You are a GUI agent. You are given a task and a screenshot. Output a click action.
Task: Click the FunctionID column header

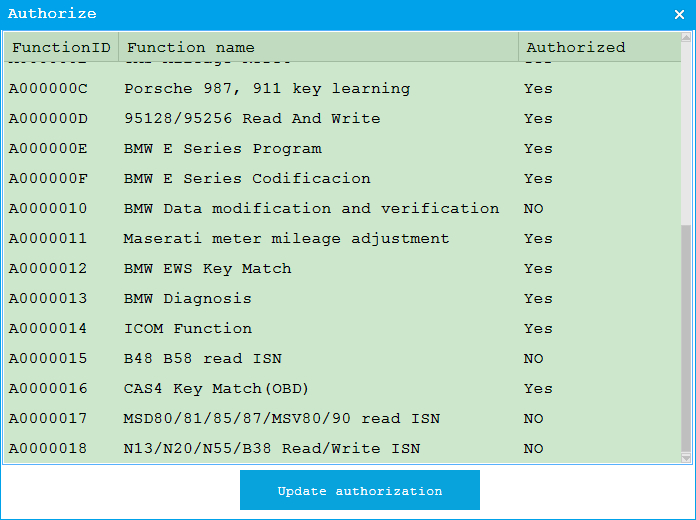click(x=60, y=47)
